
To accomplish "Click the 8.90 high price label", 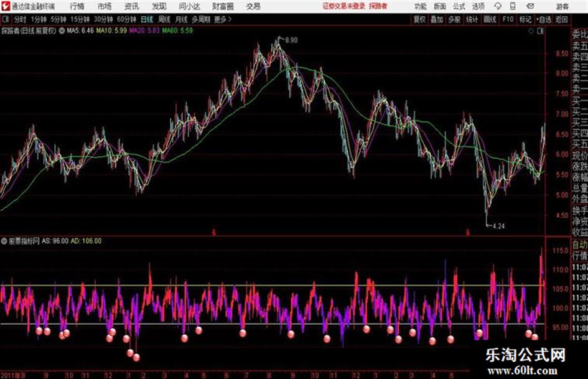I will pyautogui.click(x=291, y=40).
